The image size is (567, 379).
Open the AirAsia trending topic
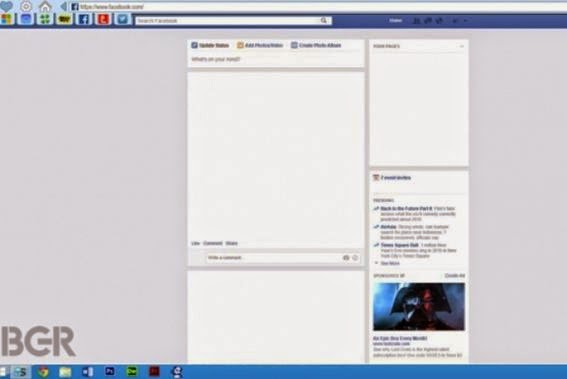(x=388, y=227)
